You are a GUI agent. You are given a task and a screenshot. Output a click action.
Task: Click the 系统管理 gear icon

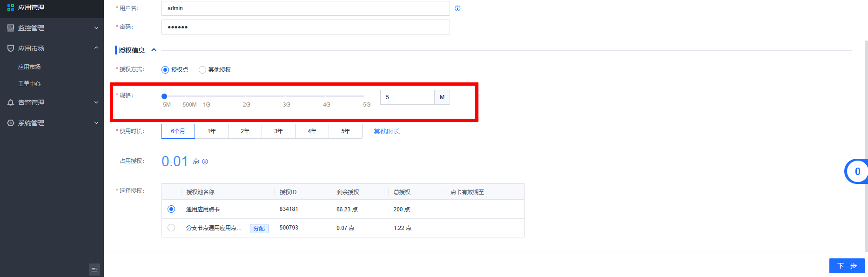(x=11, y=123)
